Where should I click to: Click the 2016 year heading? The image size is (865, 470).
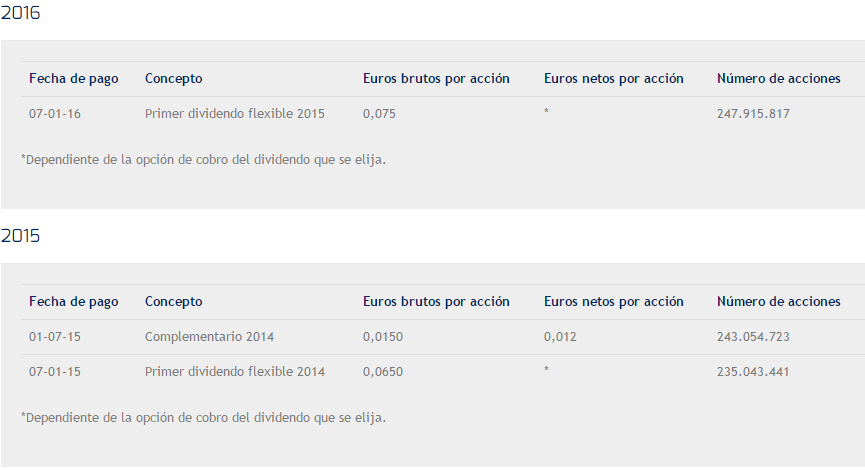[20, 14]
